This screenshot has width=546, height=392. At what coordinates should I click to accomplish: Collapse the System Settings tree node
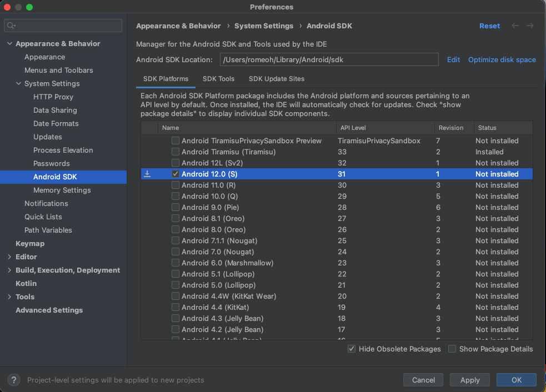pos(18,83)
